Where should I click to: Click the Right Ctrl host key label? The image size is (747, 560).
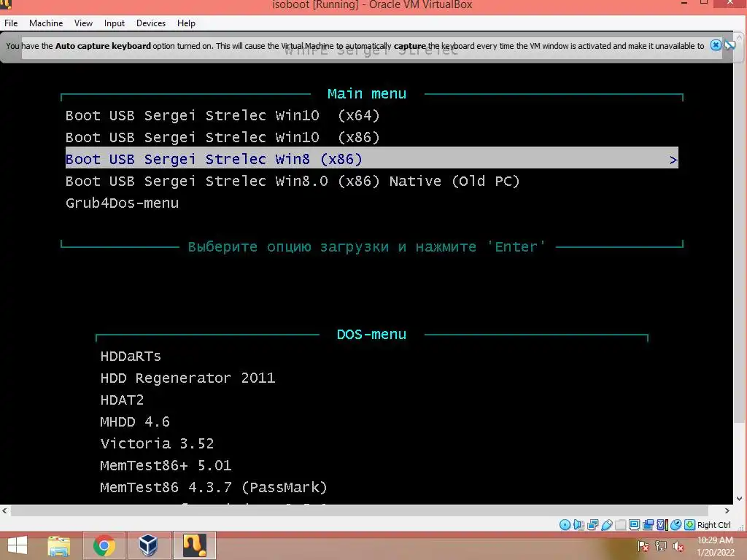click(713, 525)
